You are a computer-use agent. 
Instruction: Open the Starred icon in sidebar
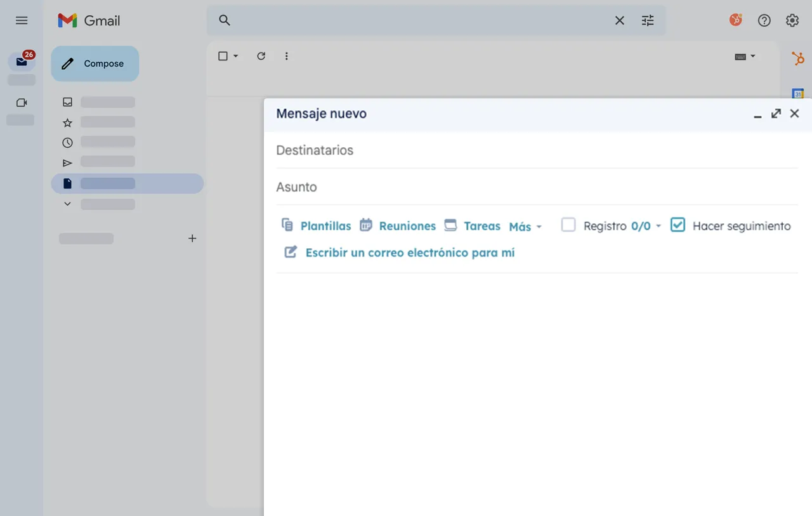click(x=67, y=122)
